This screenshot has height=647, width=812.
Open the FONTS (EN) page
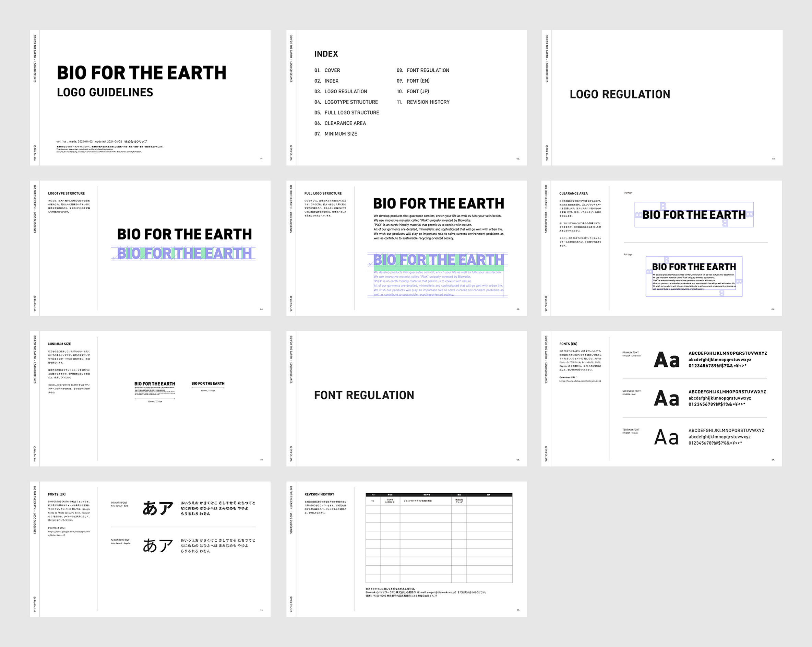(662, 398)
